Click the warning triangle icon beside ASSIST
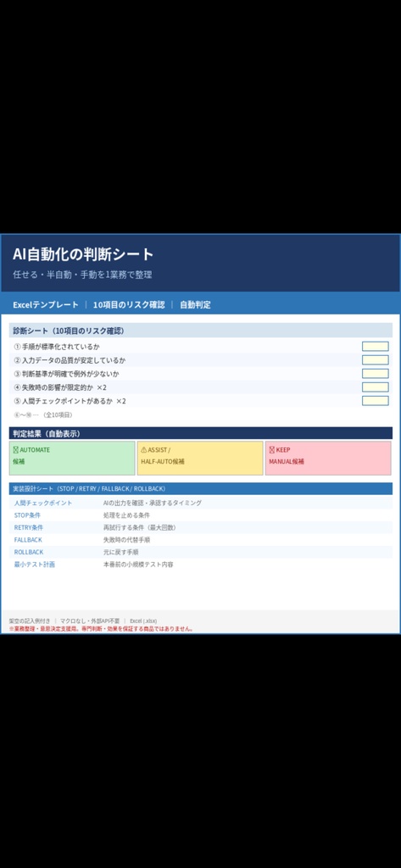 click(x=144, y=450)
